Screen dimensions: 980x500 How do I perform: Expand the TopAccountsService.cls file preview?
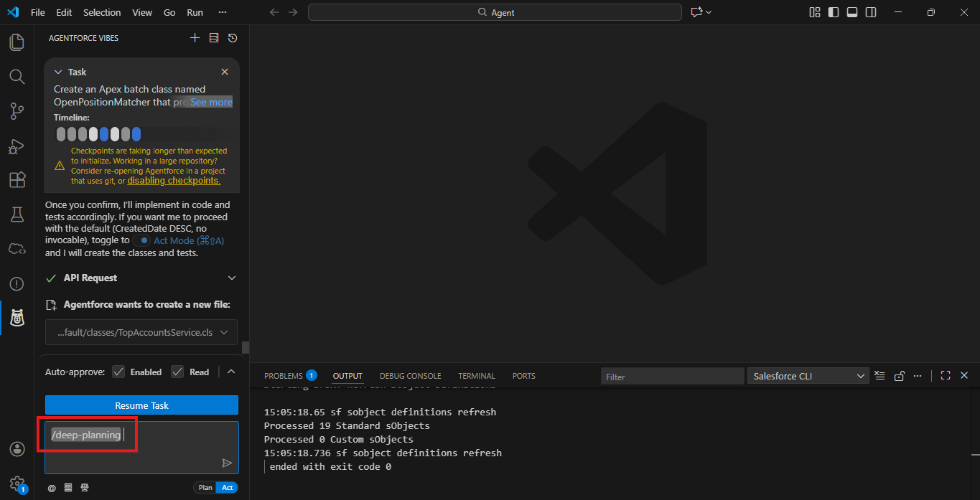[x=225, y=332]
